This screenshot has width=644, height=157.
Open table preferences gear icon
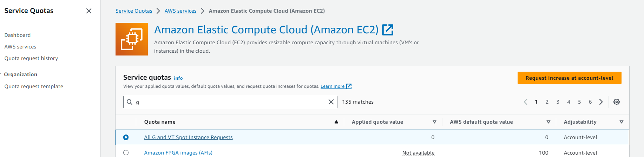tap(617, 102)
